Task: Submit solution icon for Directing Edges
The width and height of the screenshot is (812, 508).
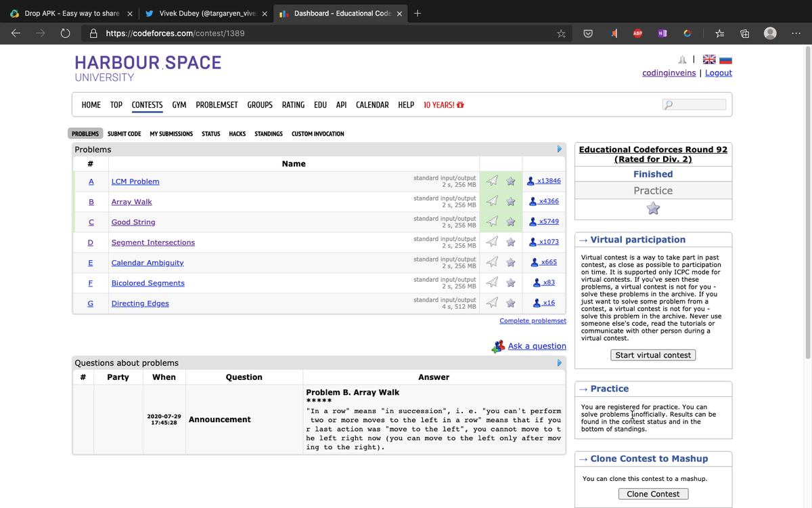Action: [493, 303]
